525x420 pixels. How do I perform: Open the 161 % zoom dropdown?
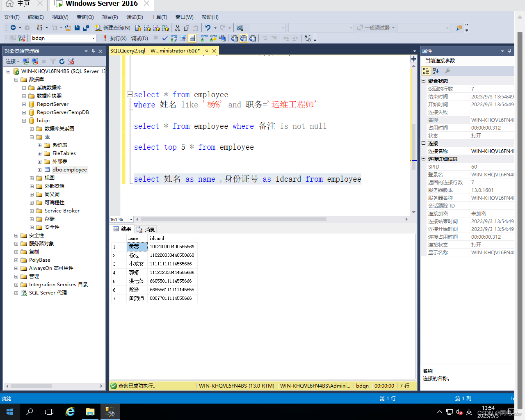click(x=131, y=219)
